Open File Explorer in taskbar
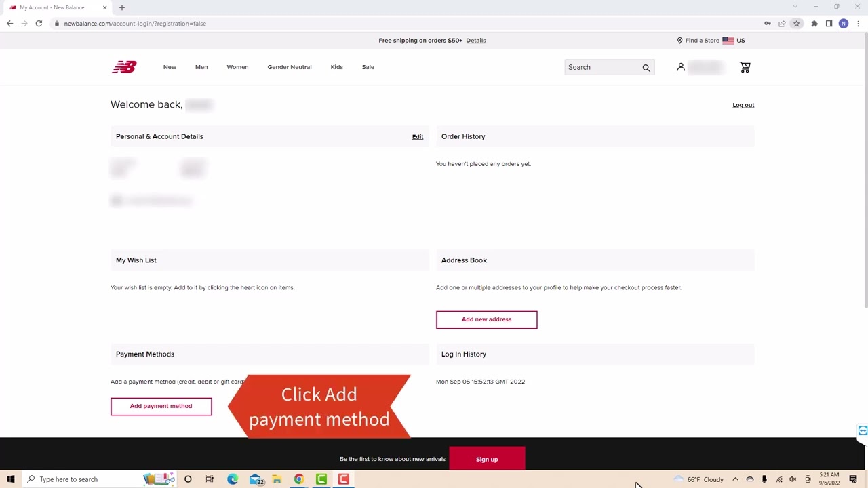This screenshot has height=488, width=868. pos(277,479)
